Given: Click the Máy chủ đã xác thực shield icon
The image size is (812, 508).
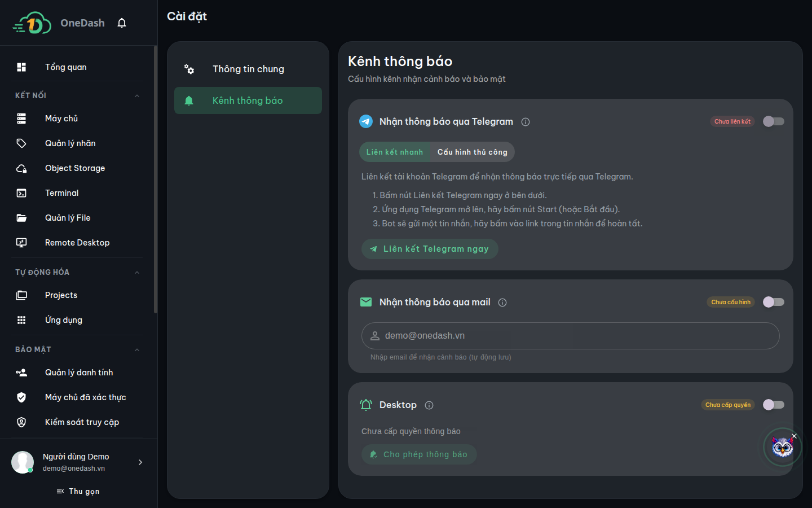Looking at the screenshot, I should [x=21, y=397].
